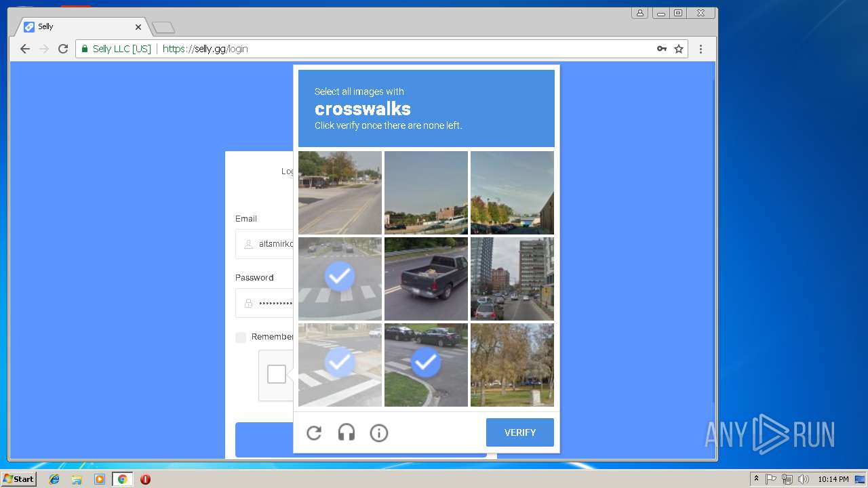The height and width of the screenshot is (488, 868).
Task: Get a new captcha challenge
Action: point(314,432)
